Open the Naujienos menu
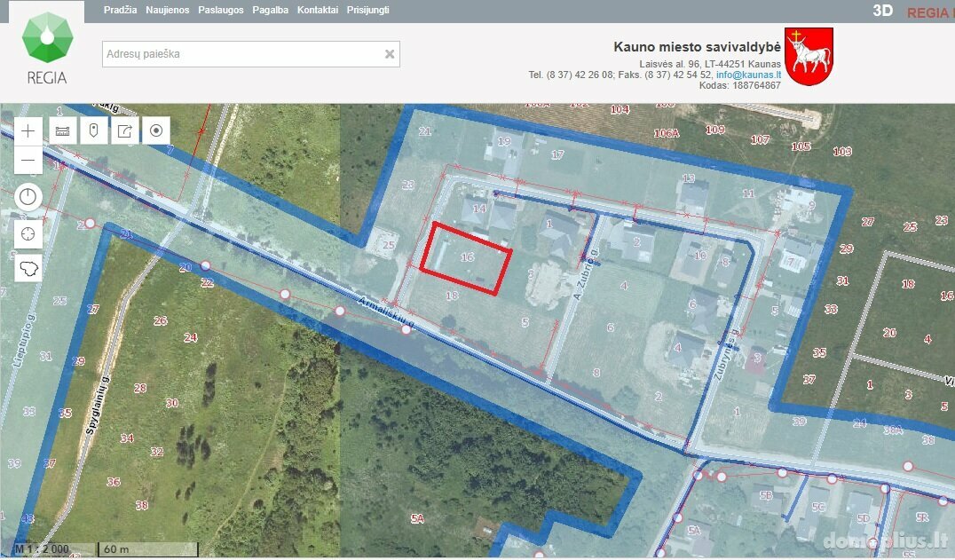The height and width of the screenshot is (560, 955). click(x=168, y=11)
